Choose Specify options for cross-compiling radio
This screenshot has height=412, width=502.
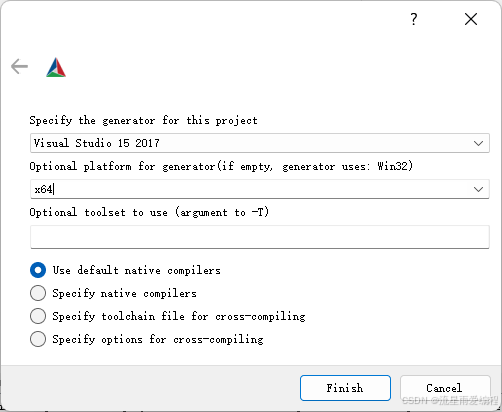click(38, 339)
